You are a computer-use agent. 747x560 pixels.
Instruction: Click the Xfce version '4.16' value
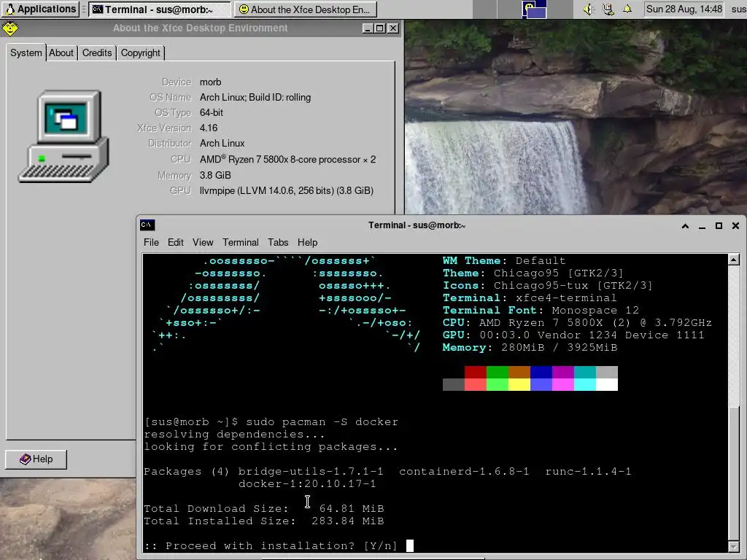[x=209, y=128]
